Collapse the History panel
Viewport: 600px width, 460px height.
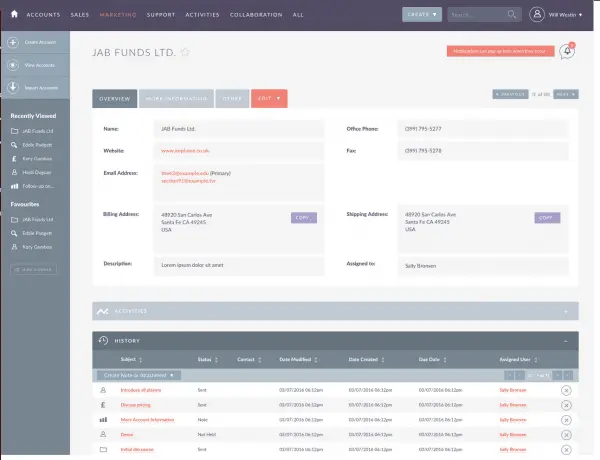click(567, 341)
